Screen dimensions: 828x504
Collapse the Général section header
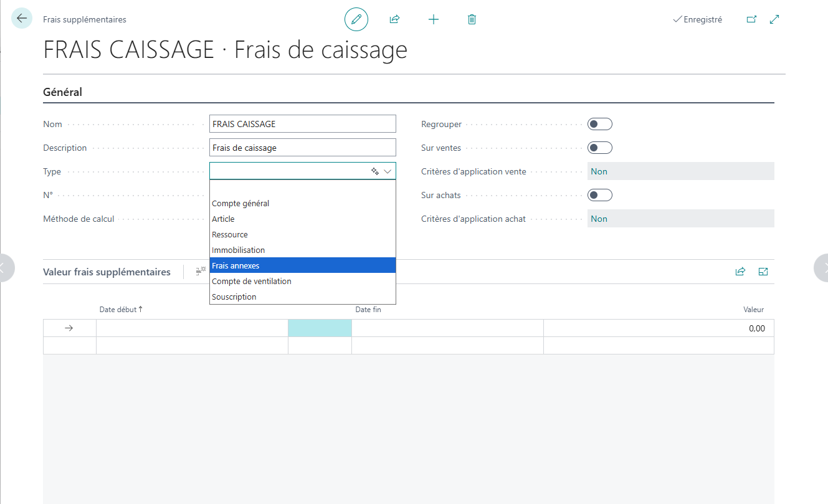(x=62, y=92)
